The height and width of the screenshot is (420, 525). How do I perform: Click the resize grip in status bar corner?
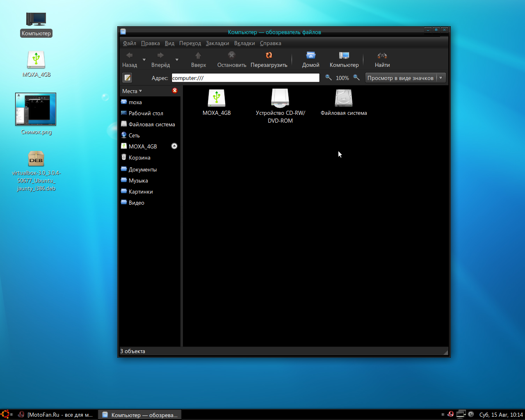(445, 352)
